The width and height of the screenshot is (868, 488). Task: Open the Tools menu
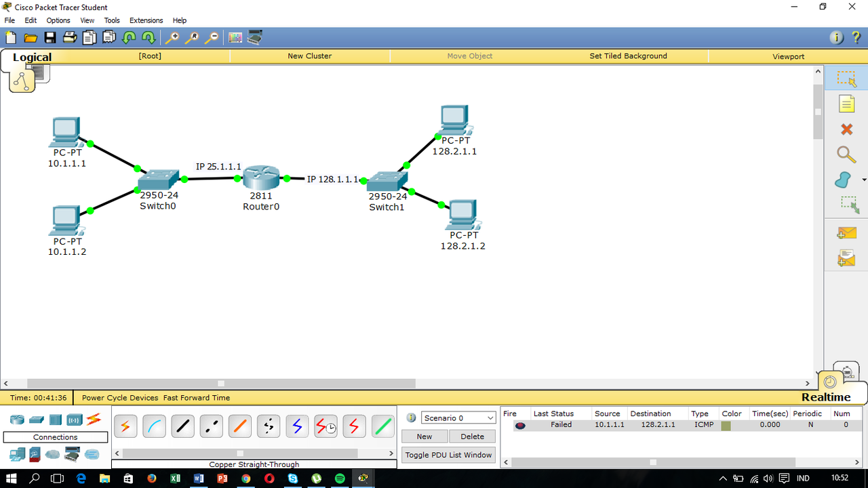[112, 20]
